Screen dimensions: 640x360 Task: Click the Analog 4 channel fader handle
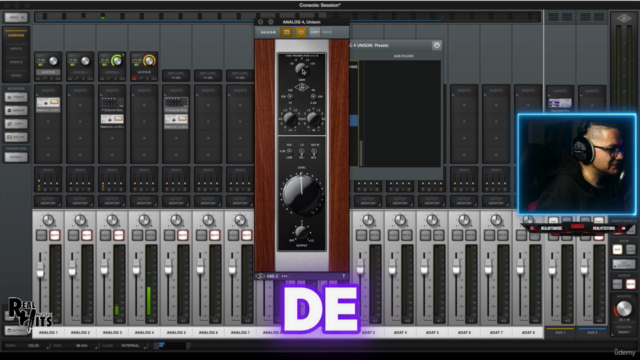pos(136,268)
